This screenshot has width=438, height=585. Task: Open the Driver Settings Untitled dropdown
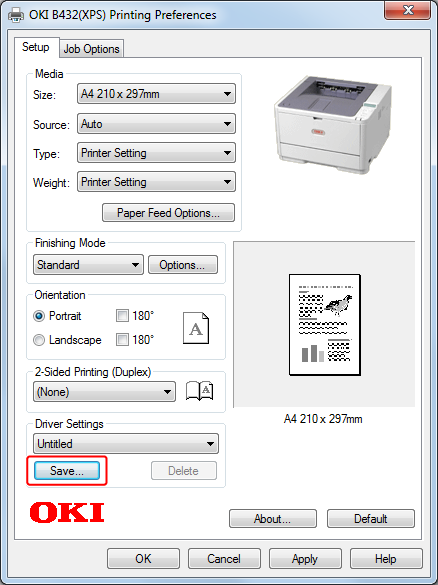point(126,444)
